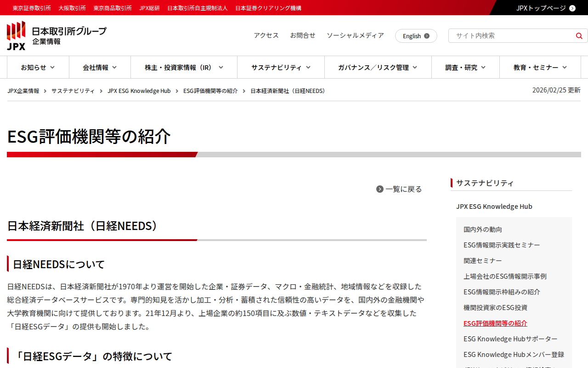Open the 会社情報 navigation menu
Screen dimensions: 588x368
pyautogui.click(x=100, y=68)
